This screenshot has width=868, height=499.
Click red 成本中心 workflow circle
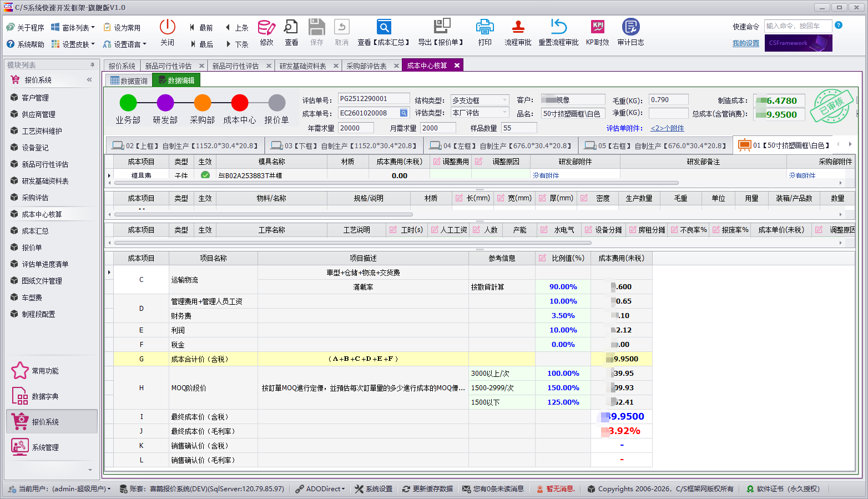[240, 103]
